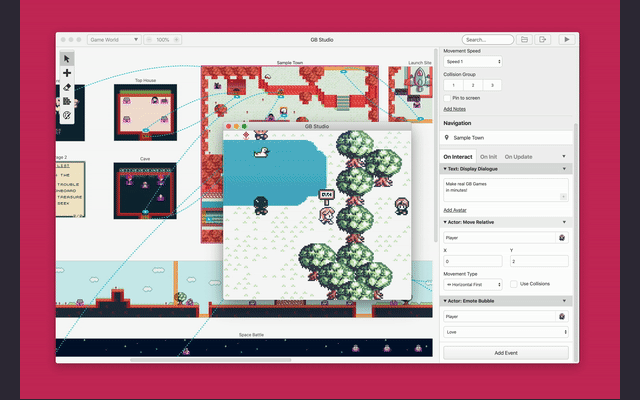Run the game with Play button
The width and height of the screenshot is (640, 400).
coord(567,40)
